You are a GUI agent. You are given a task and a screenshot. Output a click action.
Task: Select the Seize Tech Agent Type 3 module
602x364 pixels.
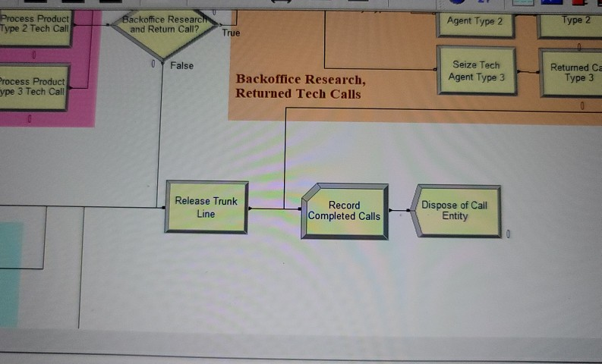click(x=477, y=71)
